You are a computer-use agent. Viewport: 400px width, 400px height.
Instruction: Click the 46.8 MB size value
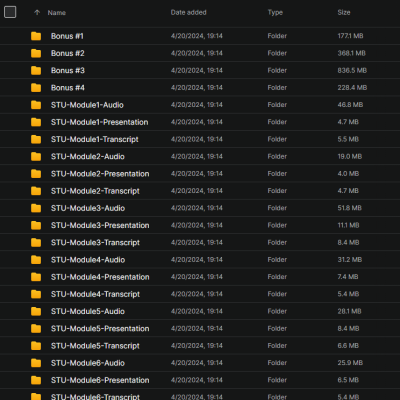point(350,105)
